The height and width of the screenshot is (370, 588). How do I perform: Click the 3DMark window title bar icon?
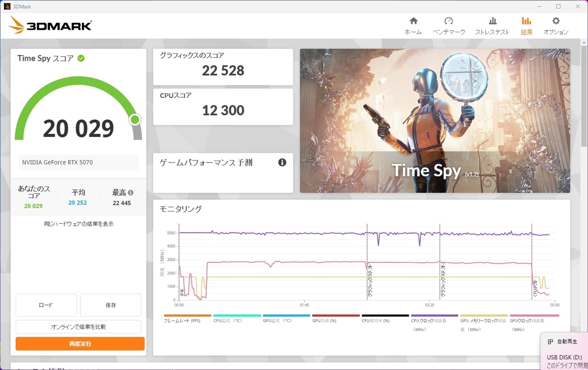pyautogui.click(x=7, y=6)
